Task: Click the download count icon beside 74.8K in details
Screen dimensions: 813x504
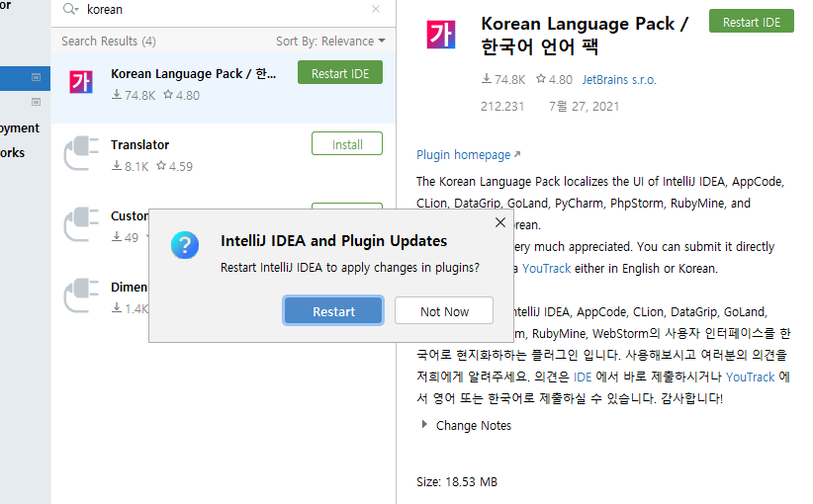Action: pyautogui.click(x=487, y=79)
